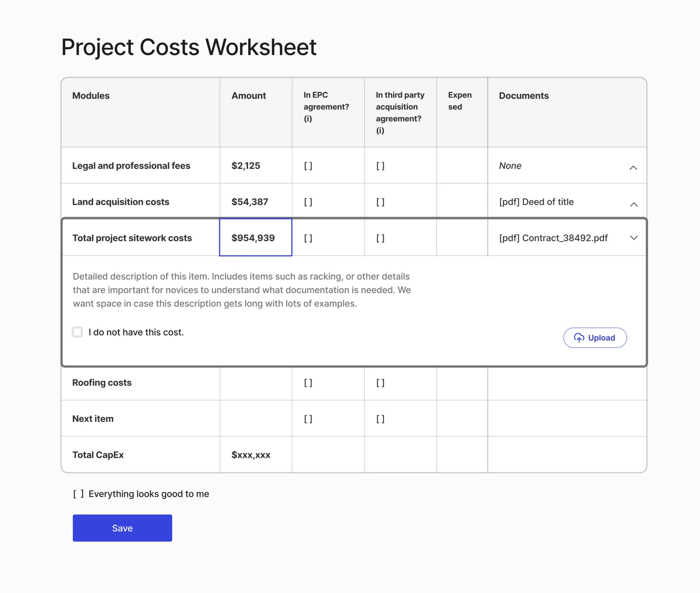Click the detailed item description text
The height and width of the screenshot is (593, 700).
point(242,290)
